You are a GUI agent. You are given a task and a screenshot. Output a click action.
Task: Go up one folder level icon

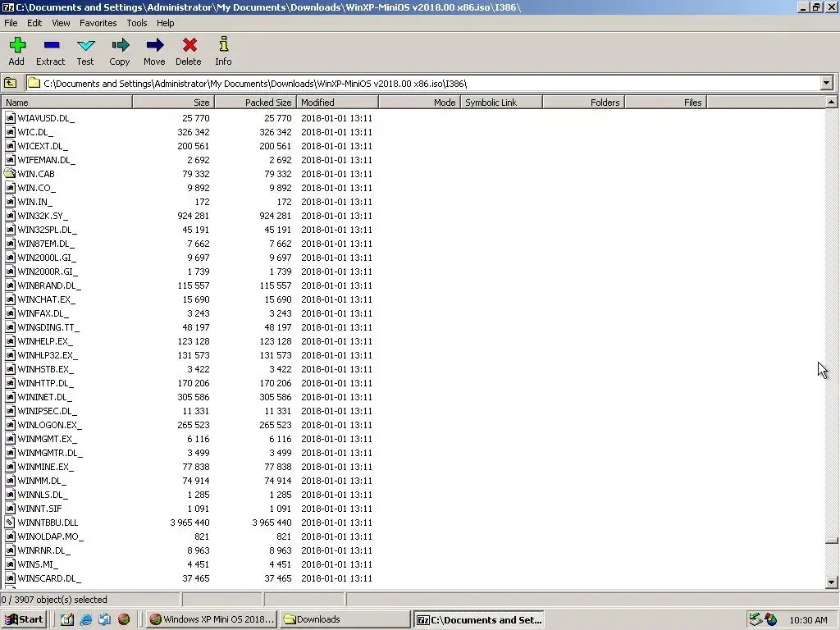pyautogui.click(x=10, y=83)
